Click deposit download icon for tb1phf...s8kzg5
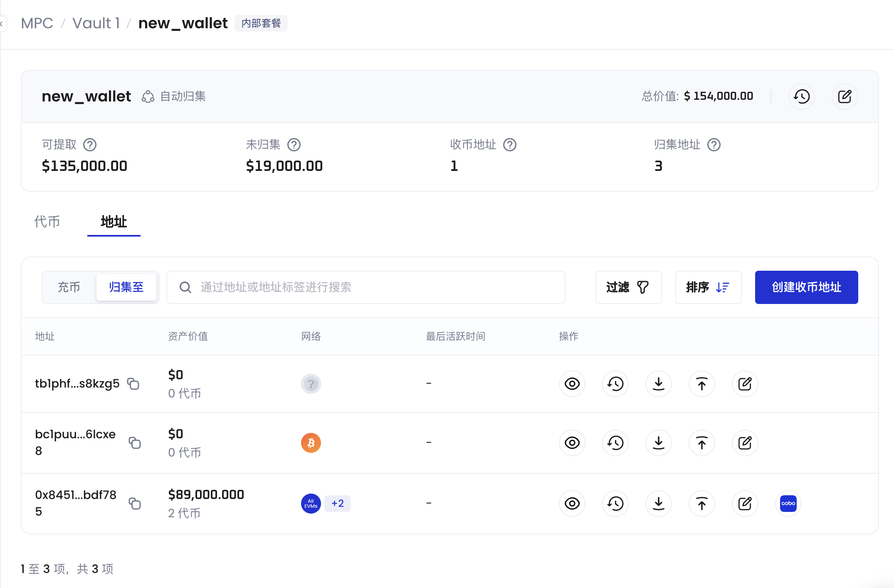The image size is (894, 588). click(659, 383)
